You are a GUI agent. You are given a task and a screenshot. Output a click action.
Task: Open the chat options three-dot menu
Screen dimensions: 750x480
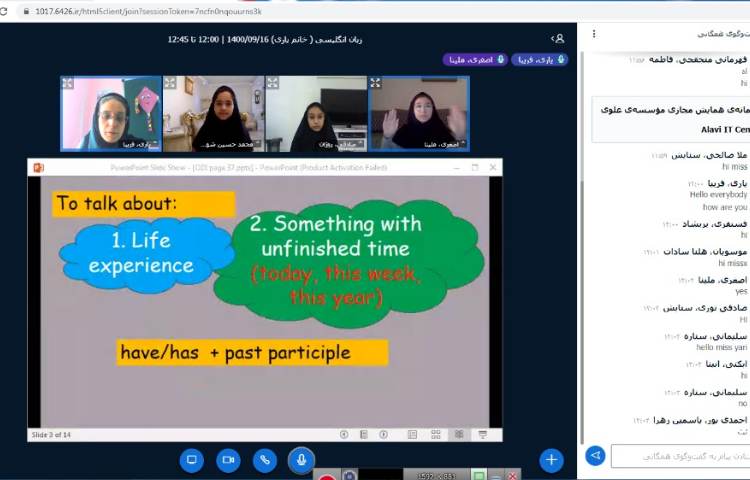594,33
